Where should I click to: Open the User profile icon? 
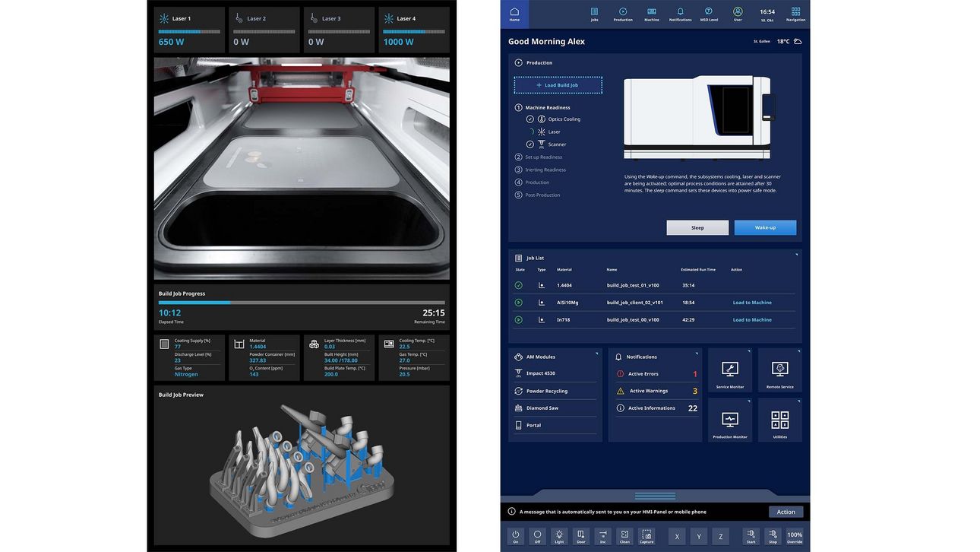coord(737,14)
